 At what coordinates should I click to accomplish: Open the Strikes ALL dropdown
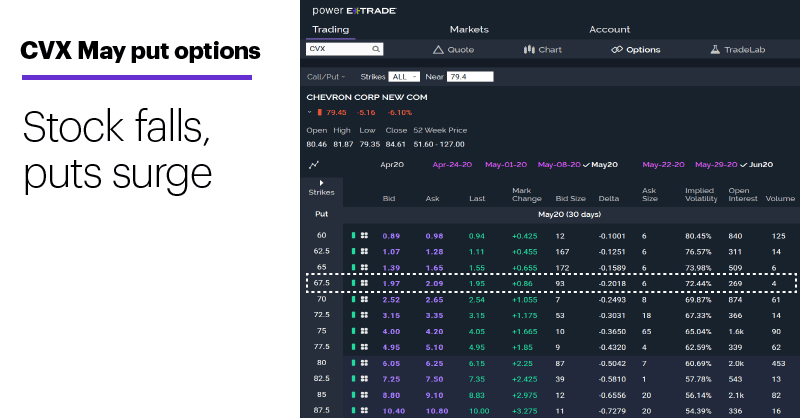pos(404,77)
